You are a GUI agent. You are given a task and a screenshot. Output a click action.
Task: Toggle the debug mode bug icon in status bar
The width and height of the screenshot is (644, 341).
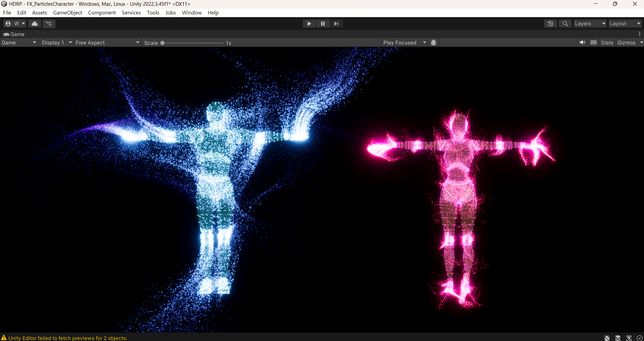point(607,338)
